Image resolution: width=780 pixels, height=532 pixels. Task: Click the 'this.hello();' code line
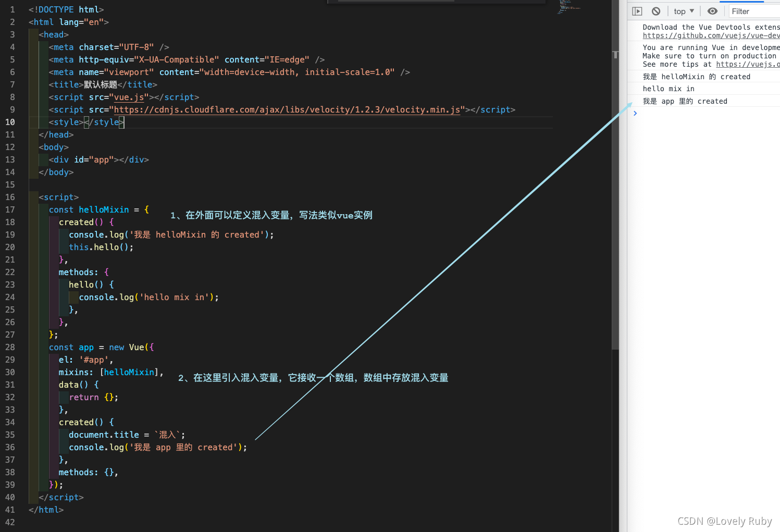(x=101, y=247)
